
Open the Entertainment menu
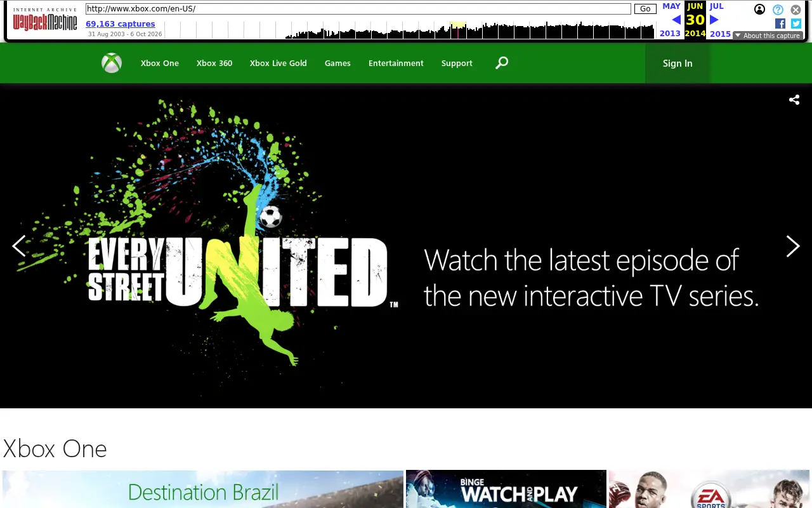coord(396,63)
